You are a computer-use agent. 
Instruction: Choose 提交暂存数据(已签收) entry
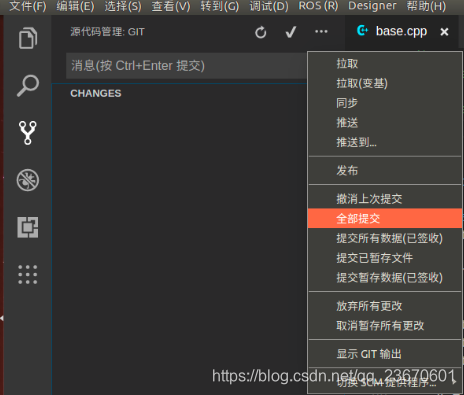point(385,277)
